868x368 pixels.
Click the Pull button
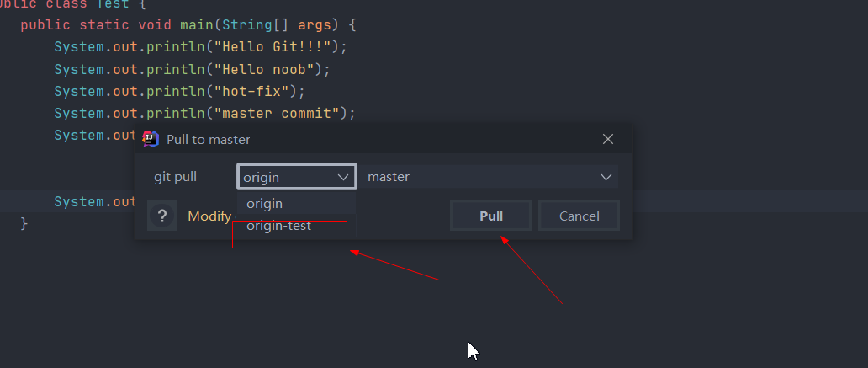pos(490,216)
